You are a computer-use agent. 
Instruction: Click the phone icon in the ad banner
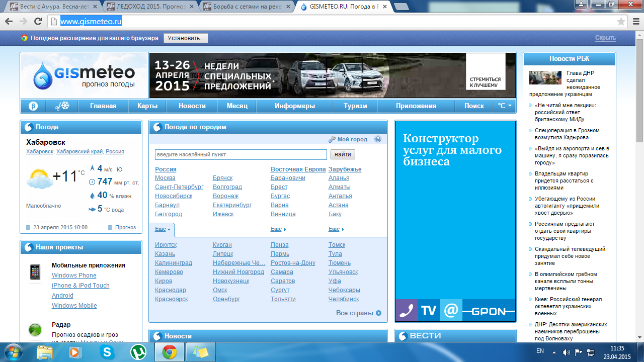coord(406,311)
